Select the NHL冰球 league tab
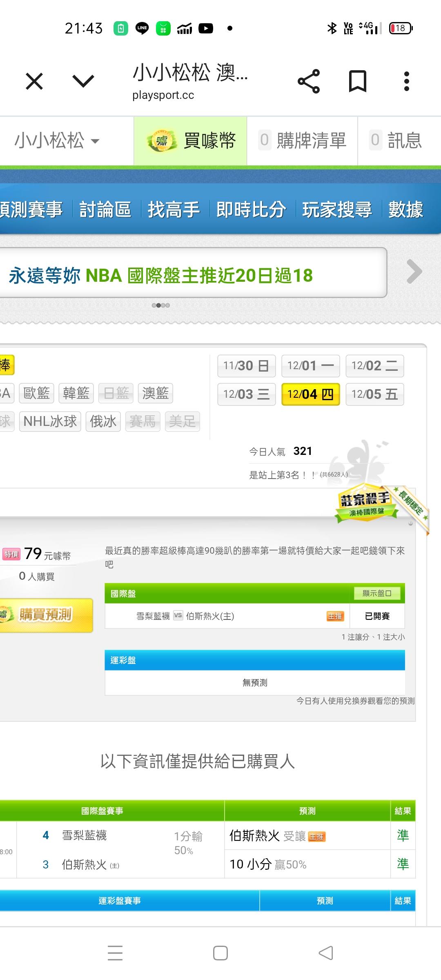Image resolution: width=441 pixels, height=980 pixels. [x=50, y=421]
